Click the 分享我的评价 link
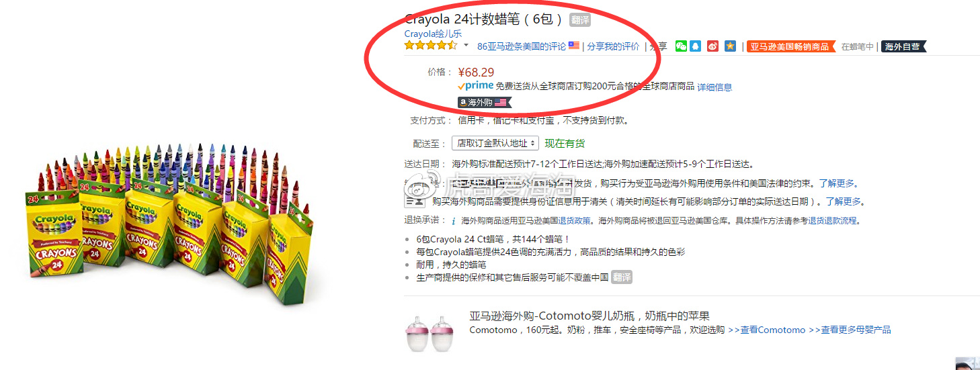Screen dimensions: 980x370 [x=613, y=46]
